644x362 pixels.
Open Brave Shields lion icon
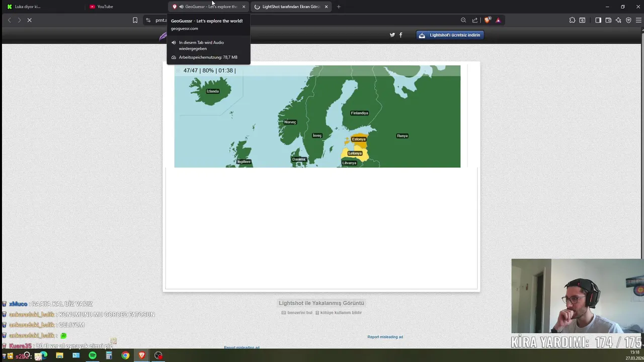point(487,20)
